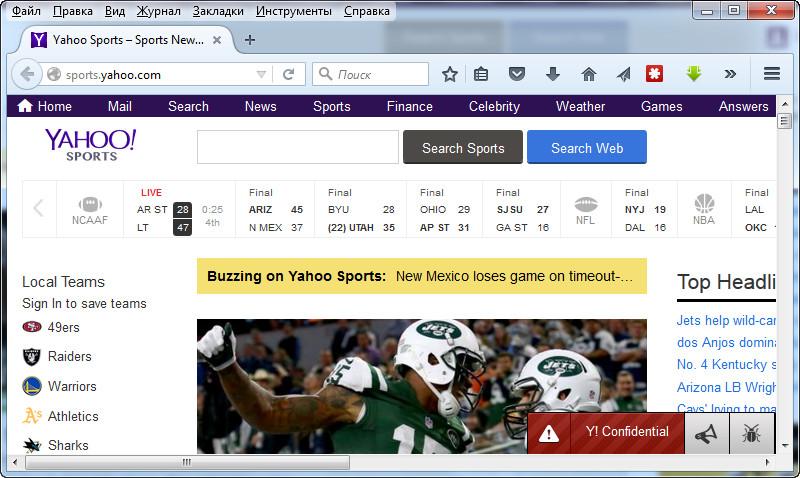This screenshot has width=800, height=478.
Task: Click the horizontal scrollbar thumb
Action: [x=187, y=462]
